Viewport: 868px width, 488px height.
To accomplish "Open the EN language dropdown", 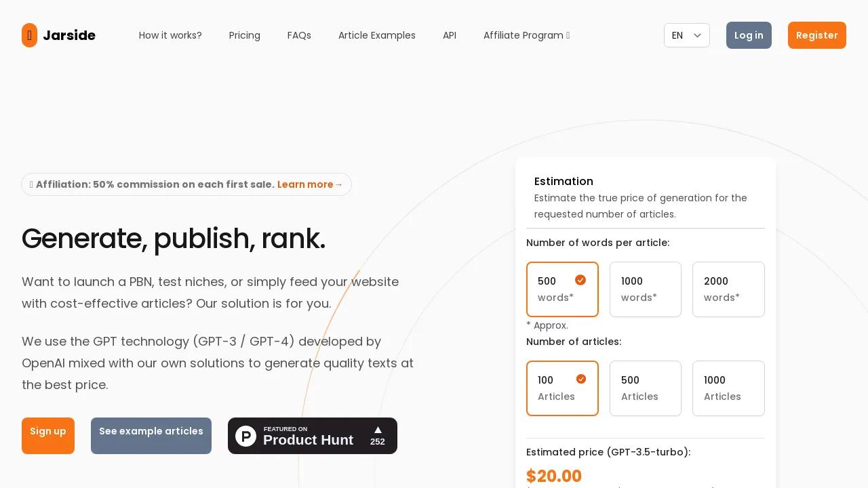I will tap(686, 35).
